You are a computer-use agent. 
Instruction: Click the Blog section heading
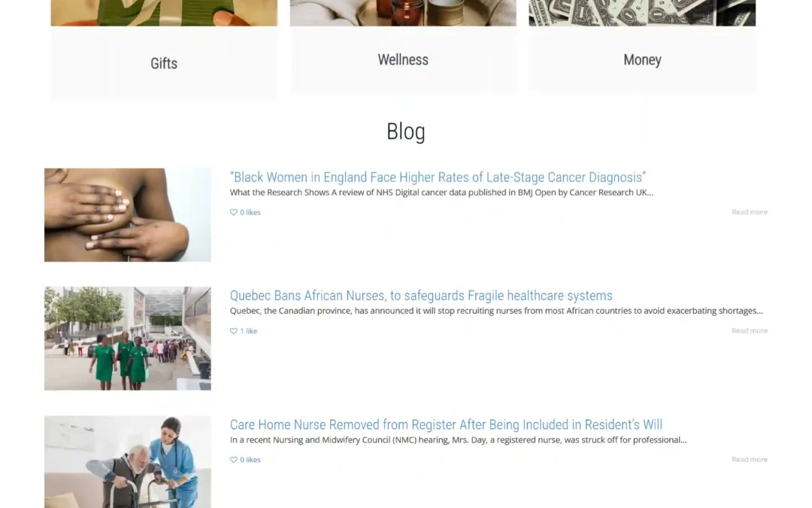tap(406, 132)
